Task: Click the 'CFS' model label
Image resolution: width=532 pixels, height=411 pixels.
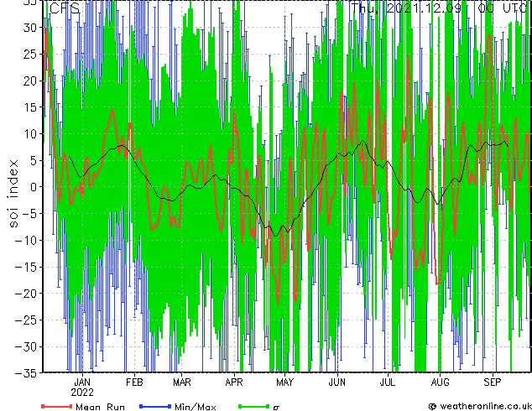Action: 65,8
